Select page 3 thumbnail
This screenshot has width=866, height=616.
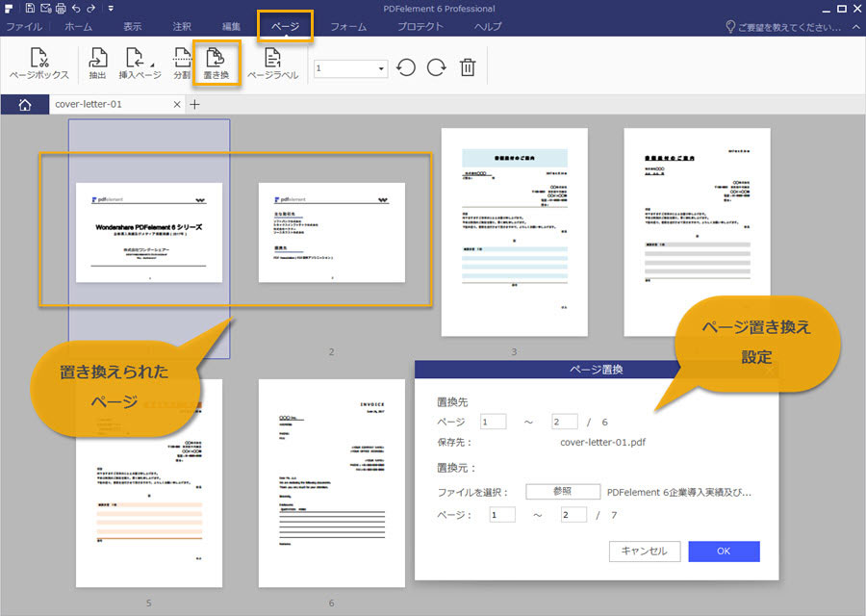click(x=514, y=232)
